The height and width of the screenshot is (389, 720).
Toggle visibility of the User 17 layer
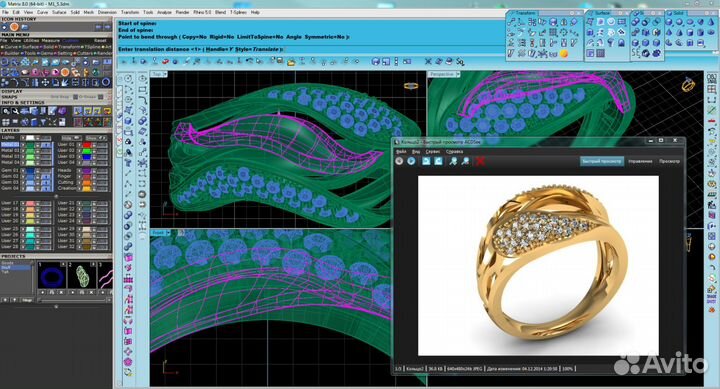tap(23, 203)
